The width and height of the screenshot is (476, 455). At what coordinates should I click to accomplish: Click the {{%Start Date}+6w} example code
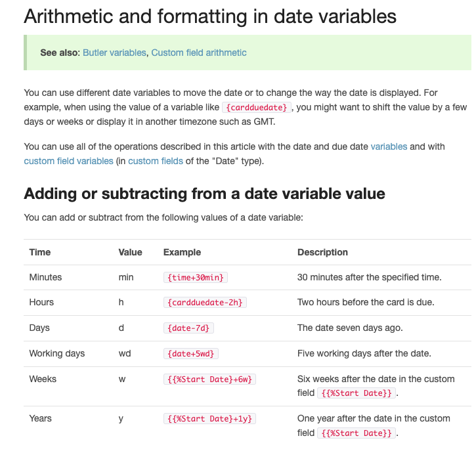click(x=209, y=379)
